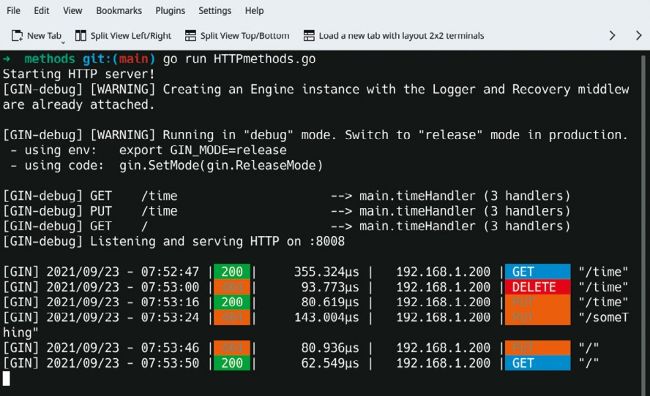The width and height of the screenshot is (650, 396).
Task: Click the "93.773µs" latency value
Action: pyautogui.click(x=330, y=287)
